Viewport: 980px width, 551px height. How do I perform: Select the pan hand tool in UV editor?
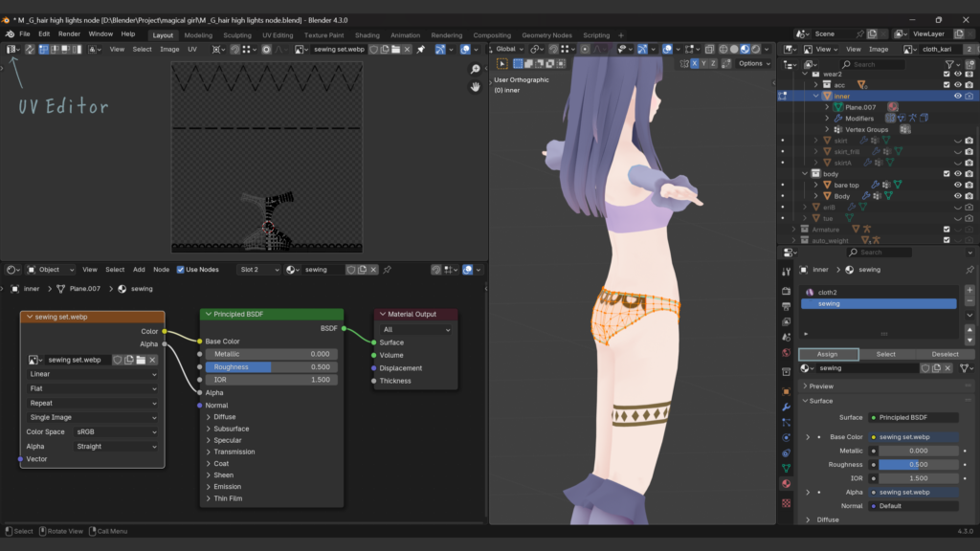click(476, 87)
